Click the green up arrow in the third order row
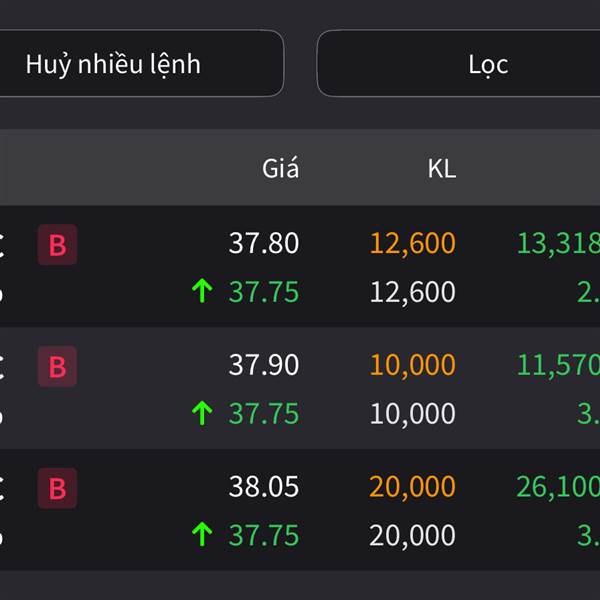This screenshot has width=600, height=600. 202,536
